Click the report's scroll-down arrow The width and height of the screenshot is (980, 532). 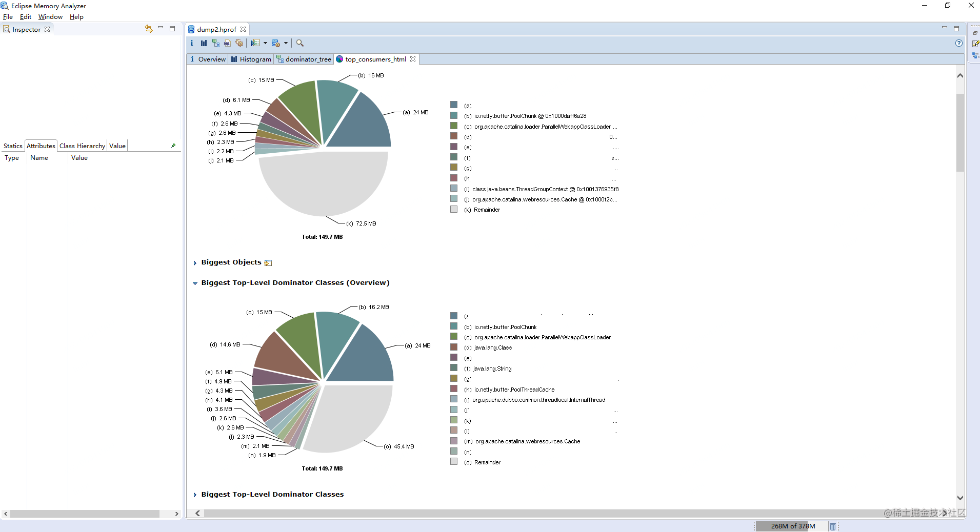click(x=960, y=498)
